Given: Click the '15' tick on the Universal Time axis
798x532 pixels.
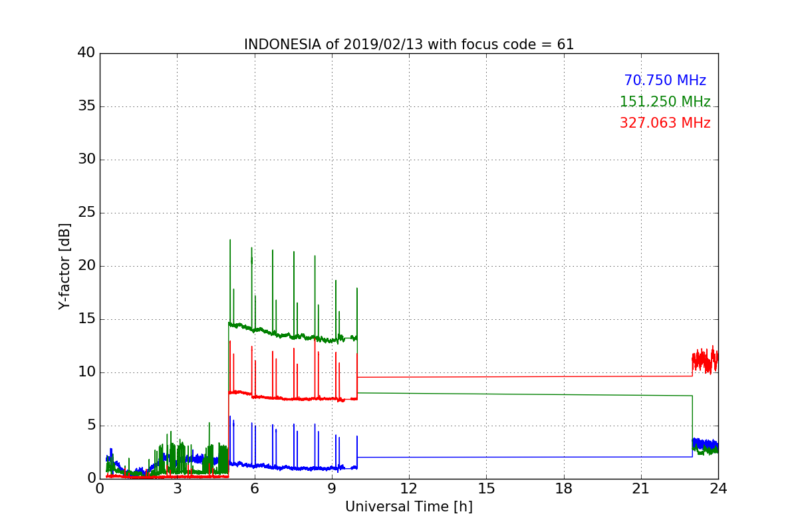Looking at the screenshot, I should click(486, 489).
